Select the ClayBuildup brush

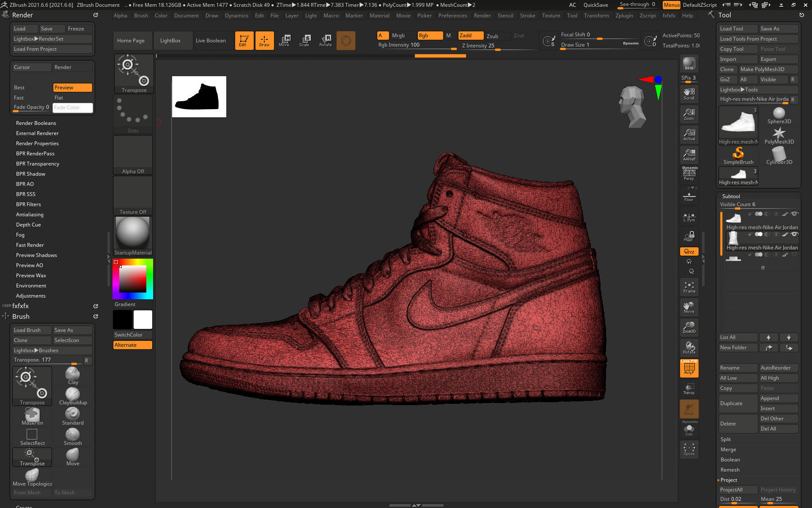(x=73, y=396)
